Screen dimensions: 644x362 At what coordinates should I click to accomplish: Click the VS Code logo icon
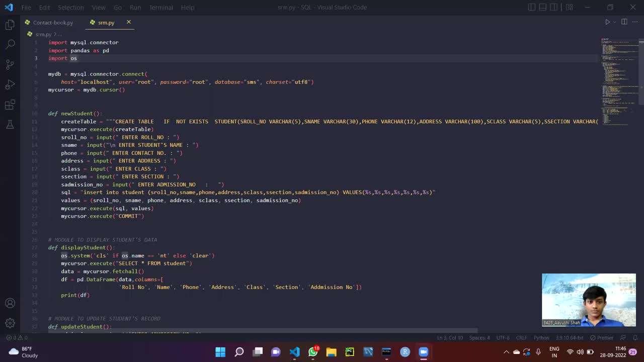pyautogui.click(x=9, y=8)
